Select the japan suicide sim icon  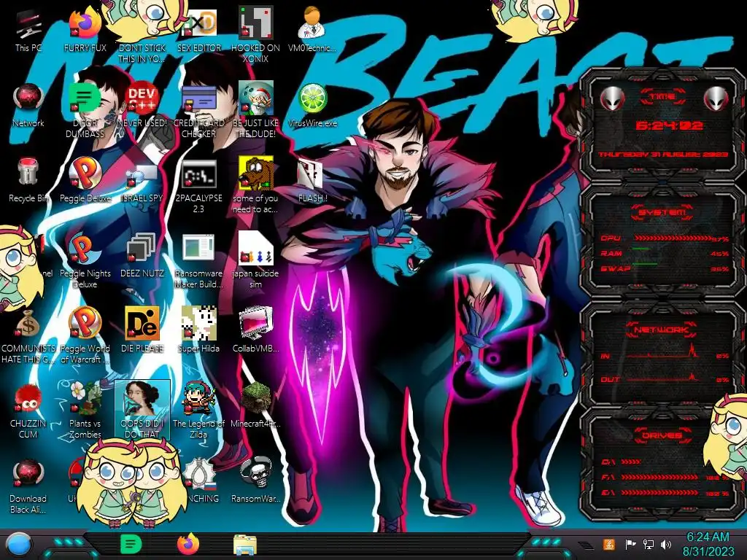click(x=255, y=261)
